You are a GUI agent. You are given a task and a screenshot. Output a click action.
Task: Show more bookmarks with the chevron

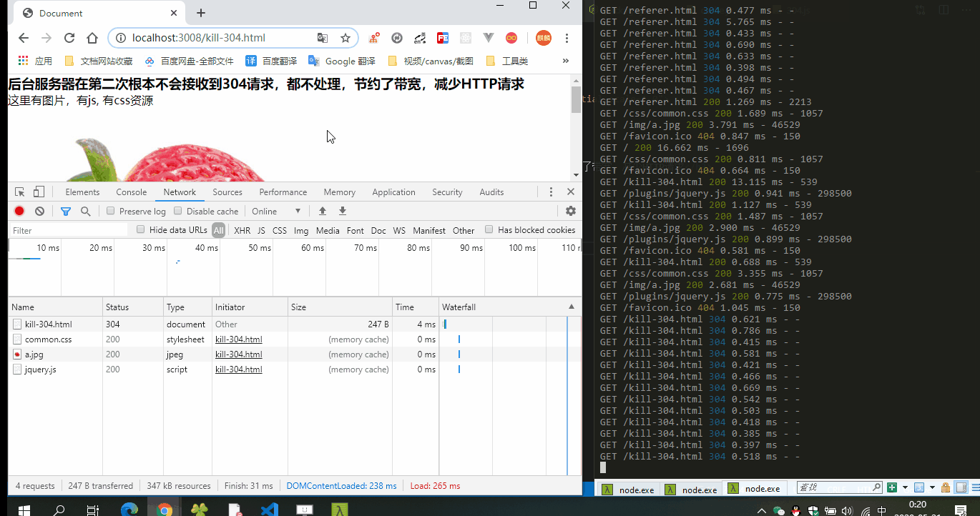(566, 61)
